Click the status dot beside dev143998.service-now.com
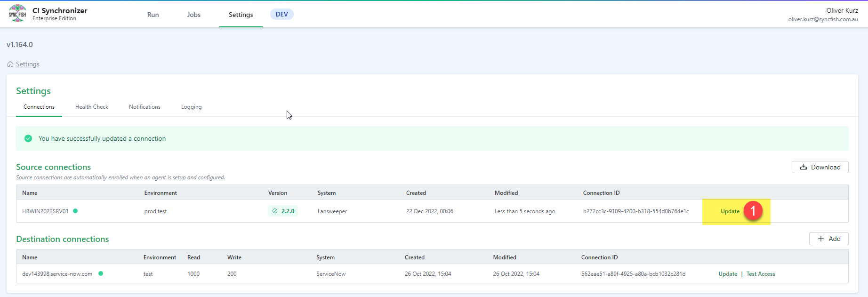The image size is (868, 297). (x=101, y=273)
